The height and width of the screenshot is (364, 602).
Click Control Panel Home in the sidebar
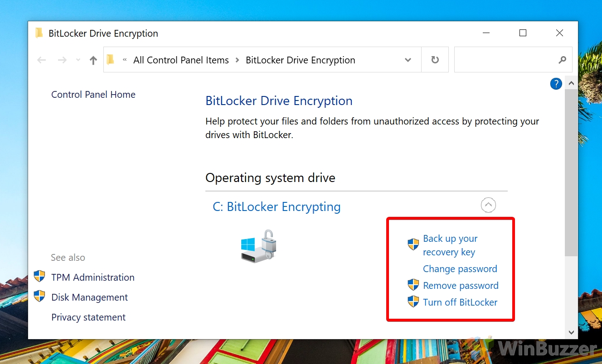click(93, 94)
